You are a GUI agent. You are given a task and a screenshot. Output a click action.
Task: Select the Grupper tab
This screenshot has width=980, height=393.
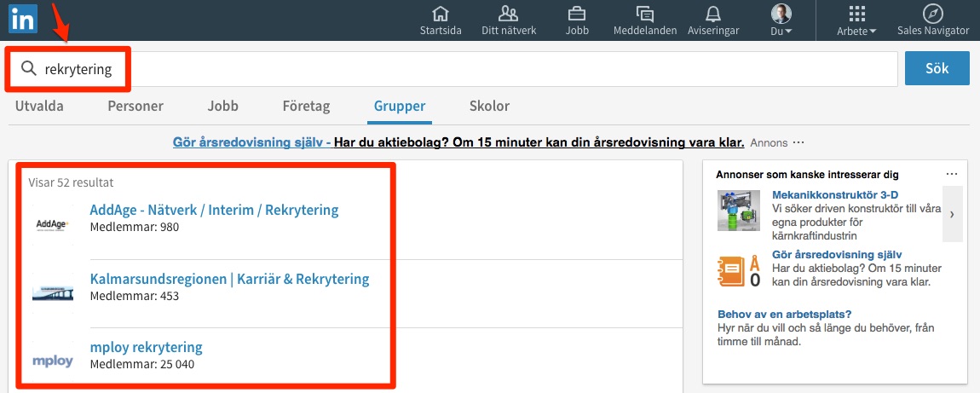click(x=400, y=107)
